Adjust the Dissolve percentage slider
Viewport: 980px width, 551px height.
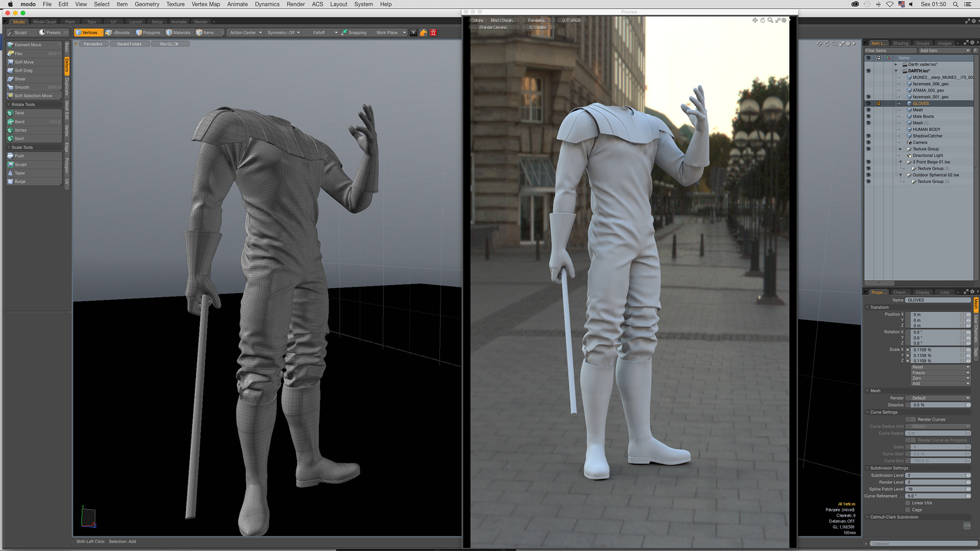click(x=941, y=405)
